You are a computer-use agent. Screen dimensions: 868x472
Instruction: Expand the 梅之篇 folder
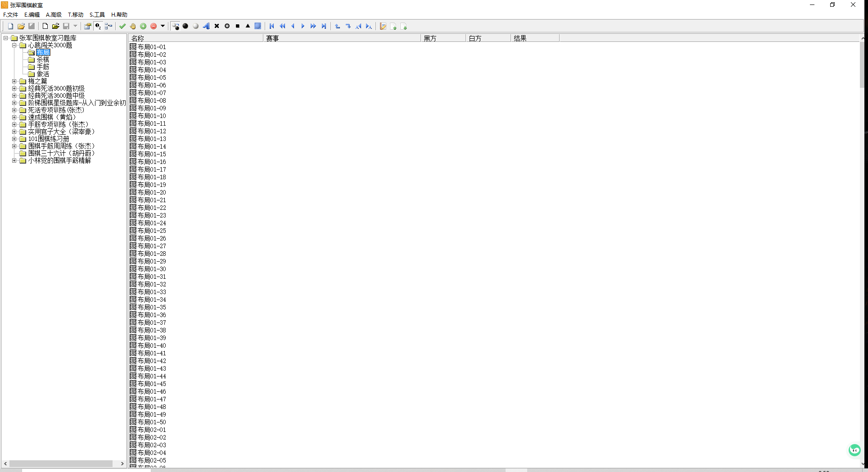click(14, 81)
